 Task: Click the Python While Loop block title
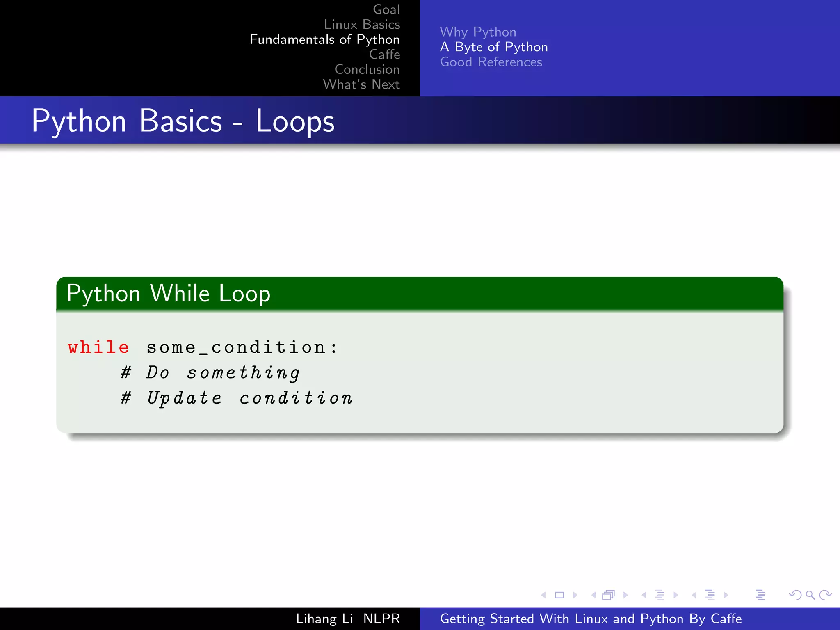coord(169,294)
